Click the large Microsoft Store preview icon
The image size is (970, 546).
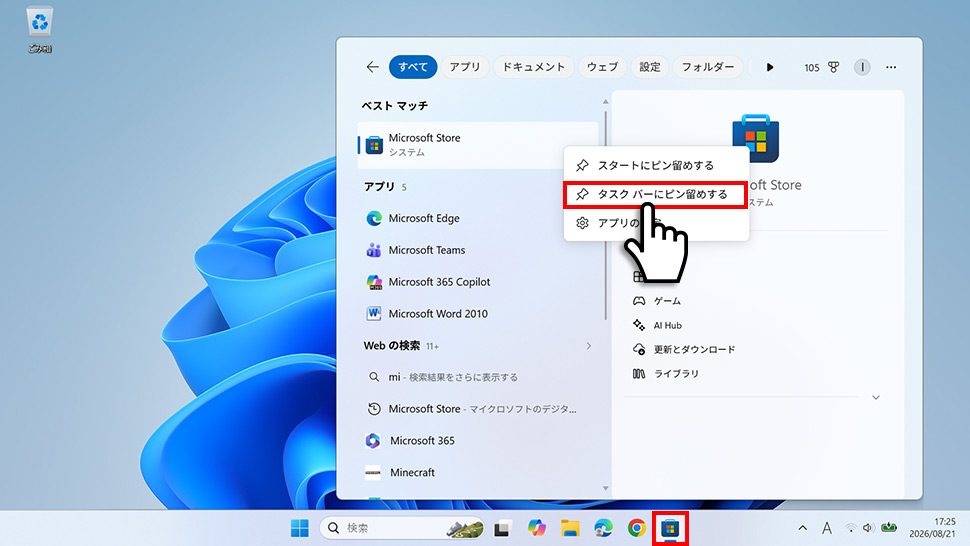[755, 138]
